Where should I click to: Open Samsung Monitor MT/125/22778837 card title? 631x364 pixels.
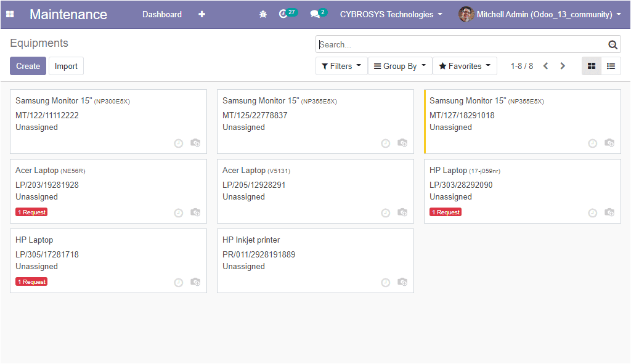pos(280,101)
